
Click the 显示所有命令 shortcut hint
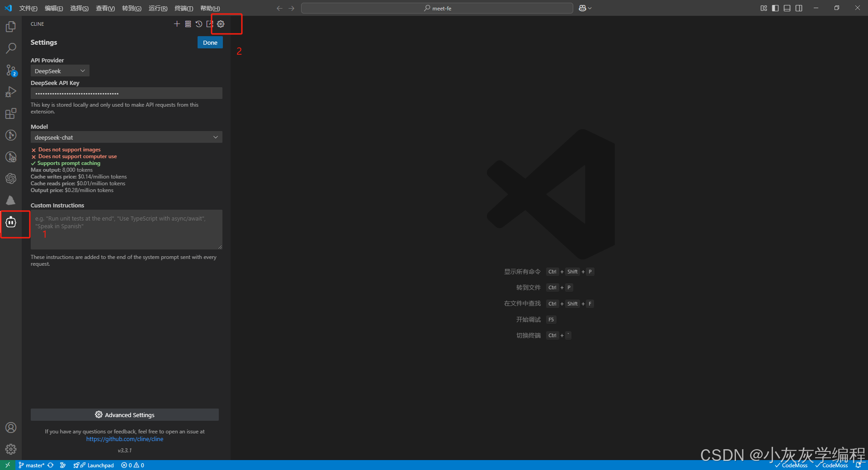coord(522,272)
